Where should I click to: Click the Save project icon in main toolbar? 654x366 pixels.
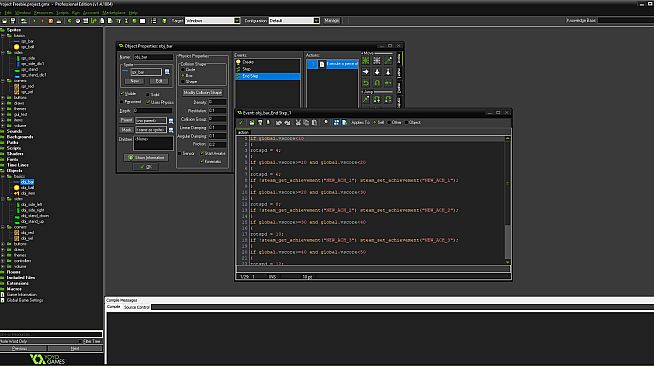13,20
